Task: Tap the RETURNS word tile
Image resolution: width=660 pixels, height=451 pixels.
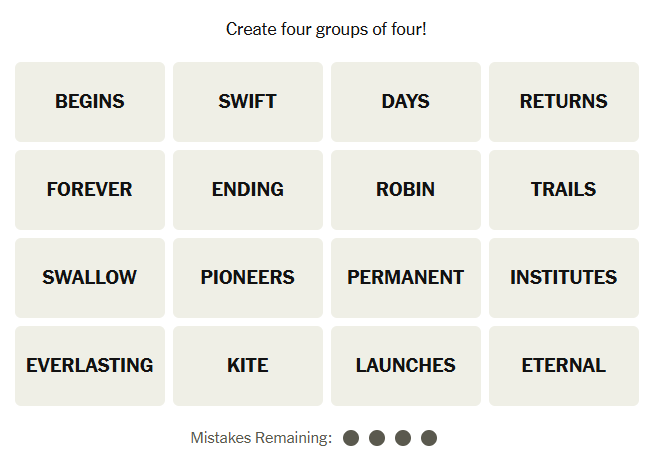Action: (x=564, y=102)
